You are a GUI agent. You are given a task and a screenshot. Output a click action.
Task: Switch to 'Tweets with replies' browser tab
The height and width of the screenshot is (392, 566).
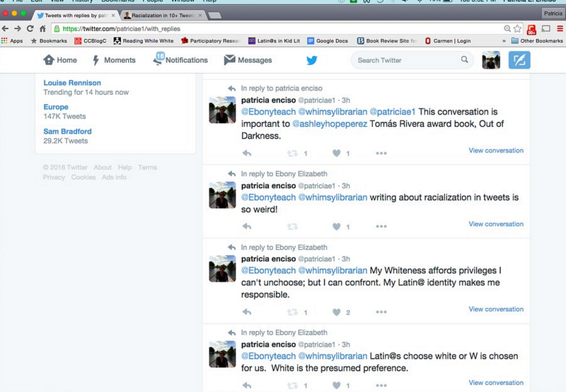[76, 15]
